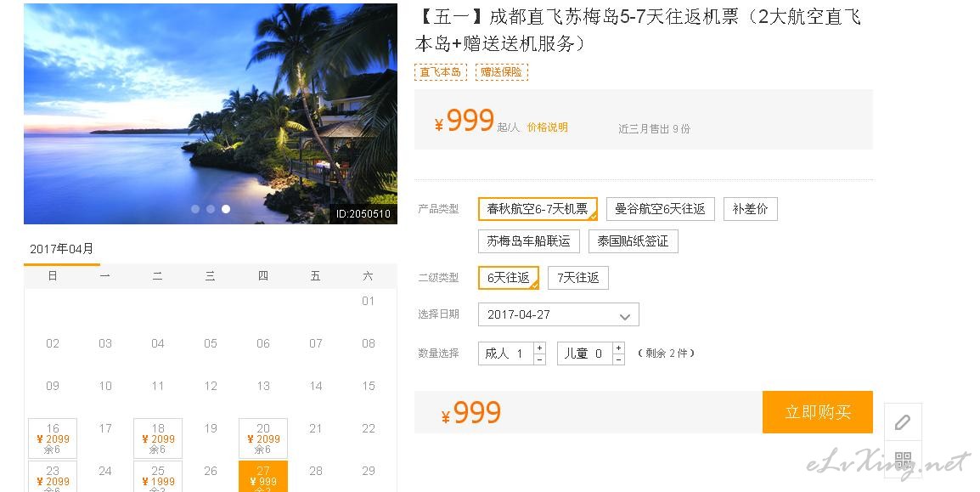
Task: Pick April 20 in calendar
Action: 263,438
